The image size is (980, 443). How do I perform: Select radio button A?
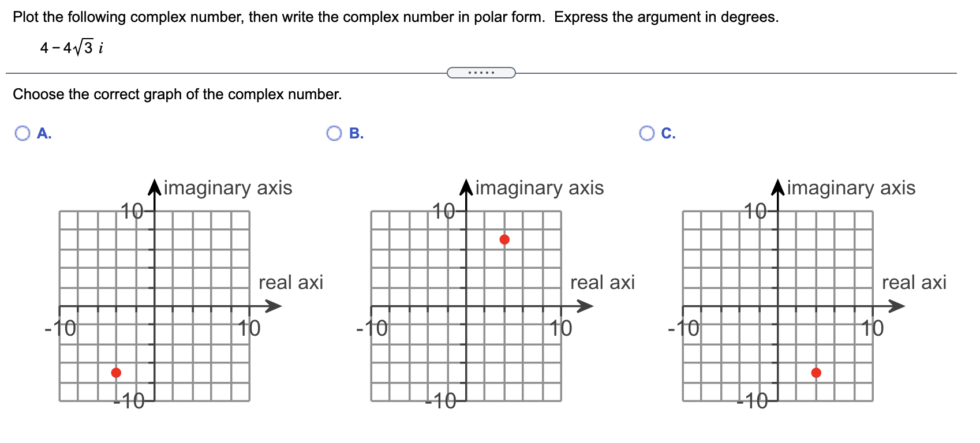pyautogui.click(x=22, y=133)
